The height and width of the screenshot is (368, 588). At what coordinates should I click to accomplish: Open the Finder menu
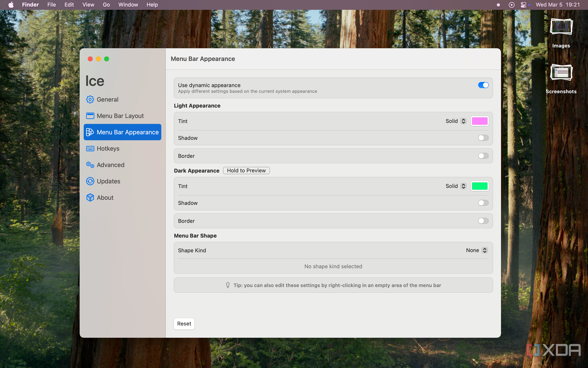30,5
